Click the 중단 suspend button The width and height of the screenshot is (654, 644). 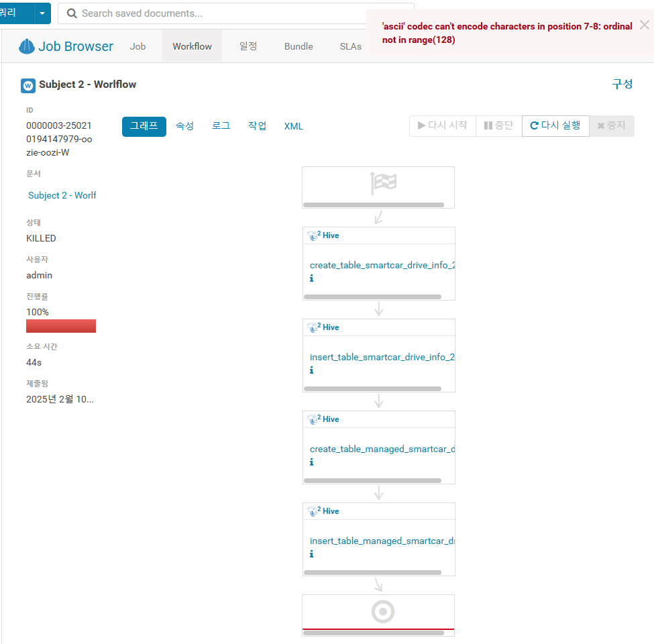click(499, 125)
